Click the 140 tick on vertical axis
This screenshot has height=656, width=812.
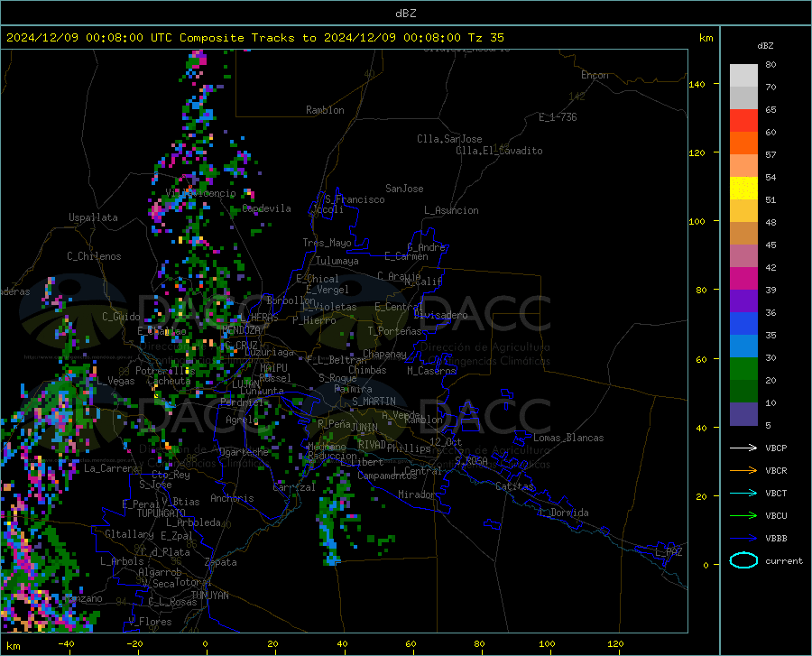pyautogui.click(x=697, y=84)
